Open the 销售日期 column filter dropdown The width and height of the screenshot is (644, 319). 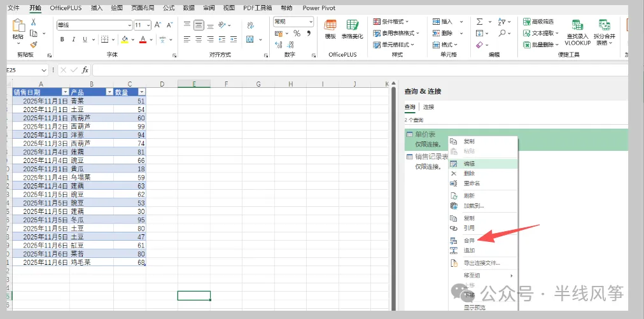(65, 92)
